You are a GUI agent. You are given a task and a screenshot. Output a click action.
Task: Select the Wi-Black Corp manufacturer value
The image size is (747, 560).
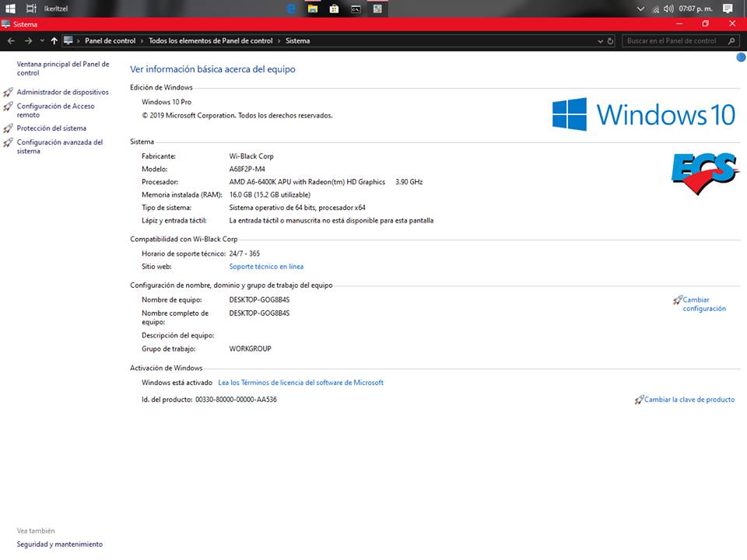click(251, 156)
